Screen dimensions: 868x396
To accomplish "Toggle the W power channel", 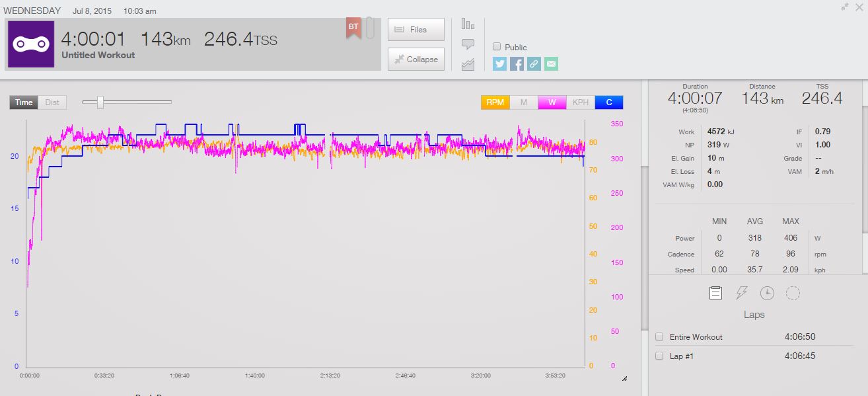I will [x=552, y=102].
